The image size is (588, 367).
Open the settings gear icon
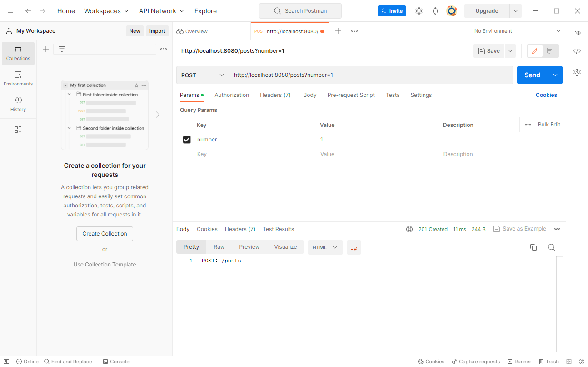click(x=419, y=11)
